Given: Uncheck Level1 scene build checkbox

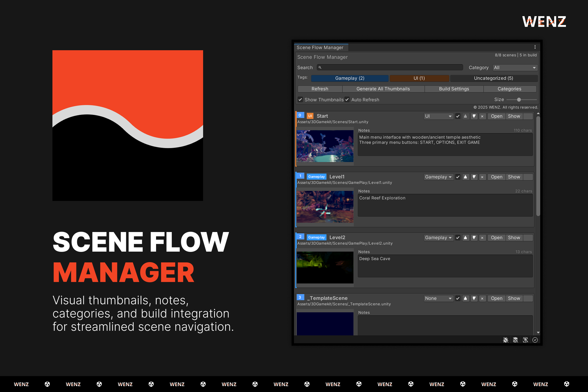Looking at the screenshot, I should pyautogui.click(x=458, y=177).
